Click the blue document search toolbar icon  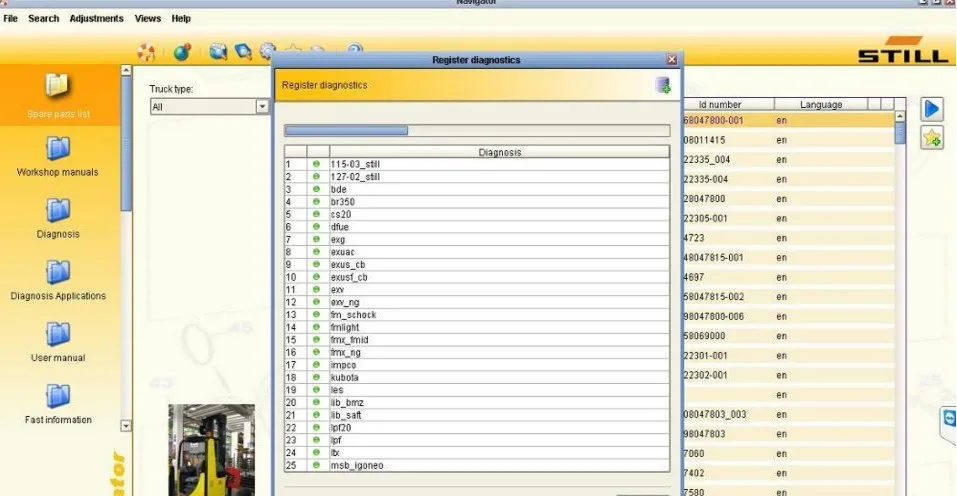(x=243, y=52)
